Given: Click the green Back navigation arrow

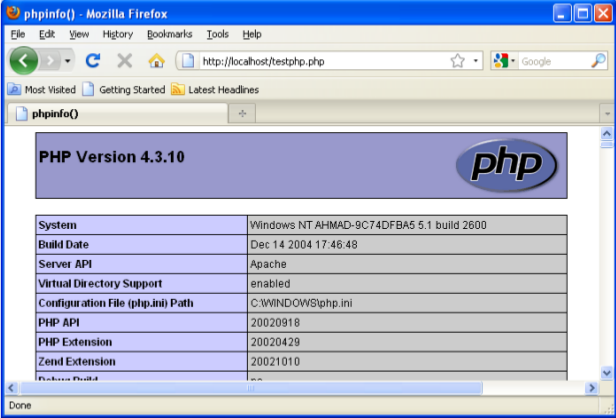Looking at the screenshot, I should click(x=25, y=61).
